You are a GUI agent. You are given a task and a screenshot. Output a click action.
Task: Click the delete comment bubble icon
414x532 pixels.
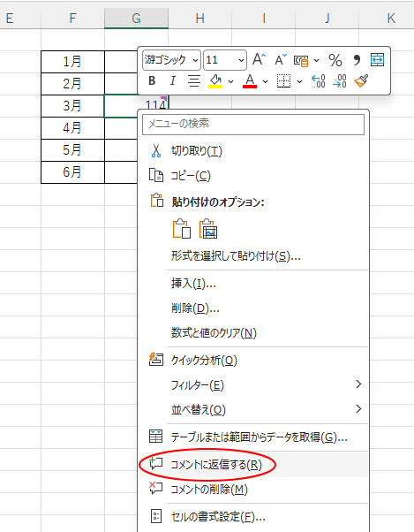pos(156,489)
